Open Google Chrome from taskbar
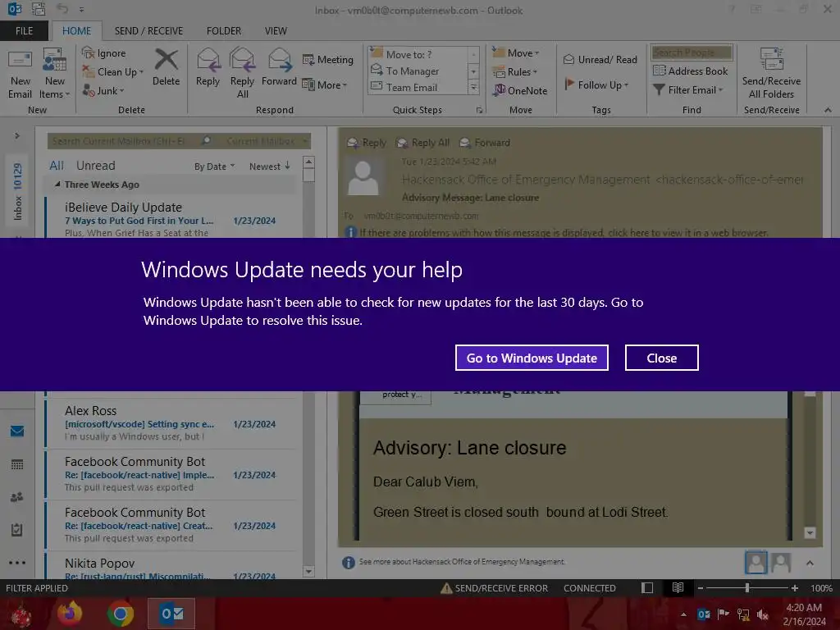The image size is (840, 630). [x=120, y=614]
